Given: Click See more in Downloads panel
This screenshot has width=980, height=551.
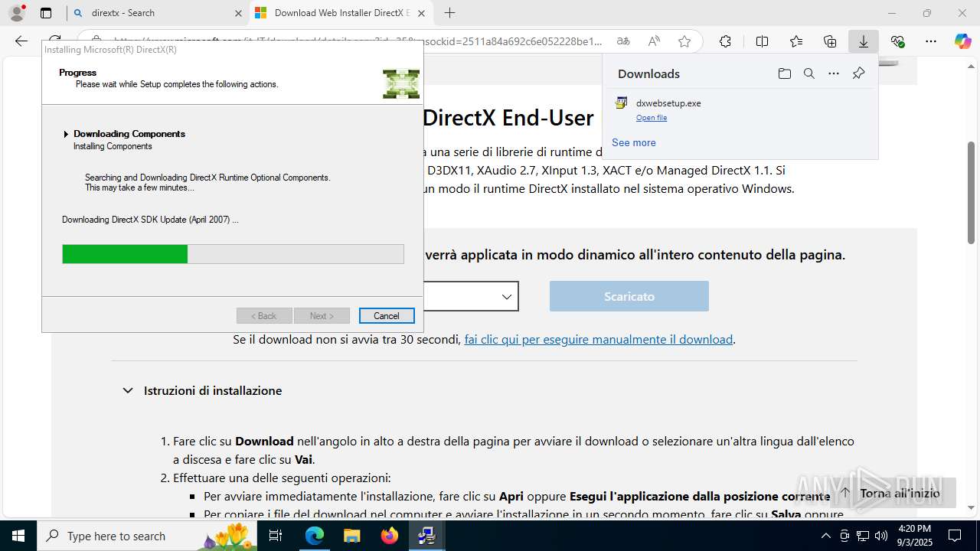Looking at the screenshot, I should [x=634, y=142].
